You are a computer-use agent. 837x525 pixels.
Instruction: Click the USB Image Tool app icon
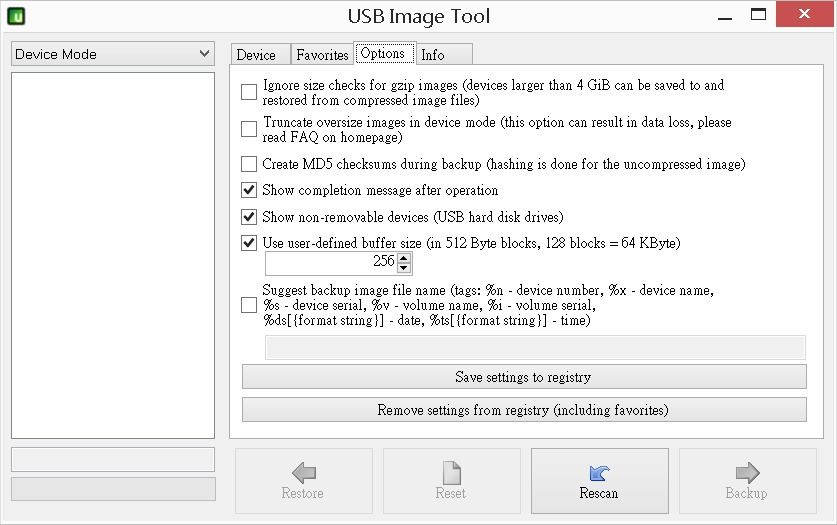[x=15, y=16]
